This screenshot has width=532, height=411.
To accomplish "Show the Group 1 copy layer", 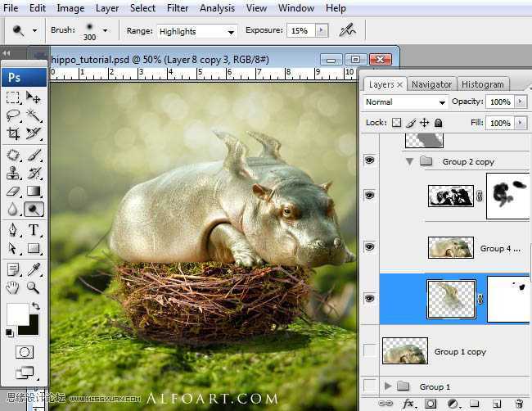I will [x=369, y=351].
